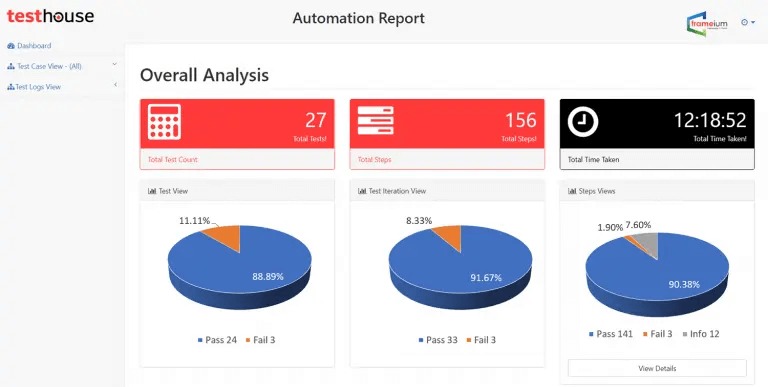The width and height of the screenshot is (768, 387).
Task: Click the Test Iteration View header text
Action: coord(397,191)
